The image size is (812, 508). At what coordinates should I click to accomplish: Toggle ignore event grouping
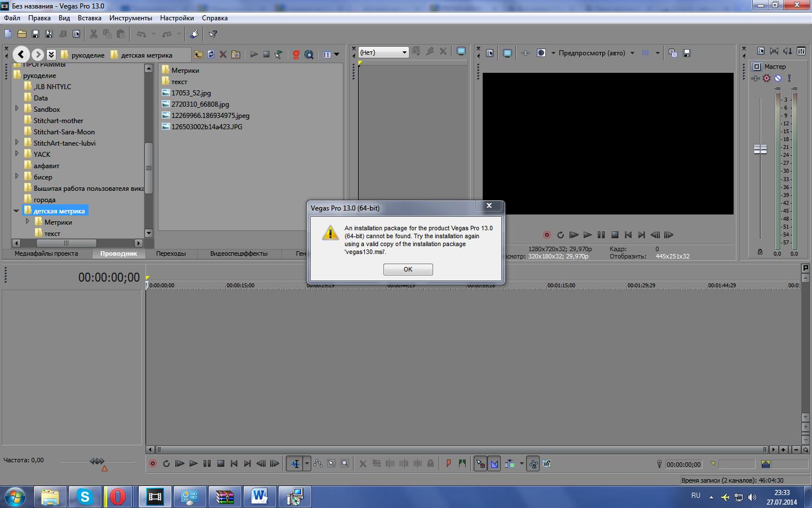[x=546, y=464]
